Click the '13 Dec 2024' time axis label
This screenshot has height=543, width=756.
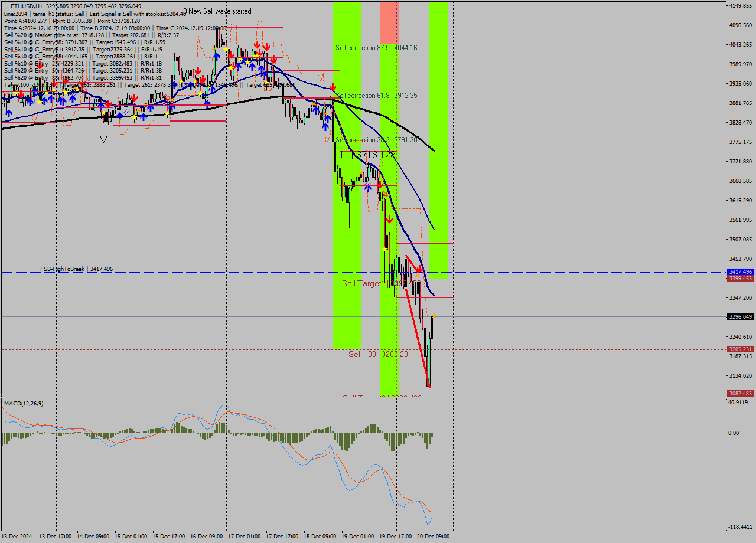tap(17, 537)
